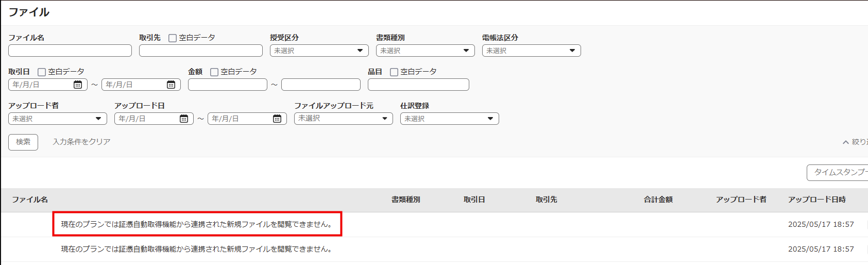Open the 電帳法区分 dropdown
This screenshot has height=265, width=868.
tap(531, 51)
